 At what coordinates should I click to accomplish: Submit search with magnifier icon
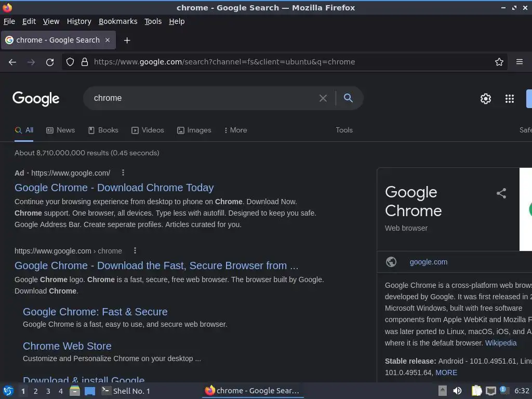click(348, 98)
